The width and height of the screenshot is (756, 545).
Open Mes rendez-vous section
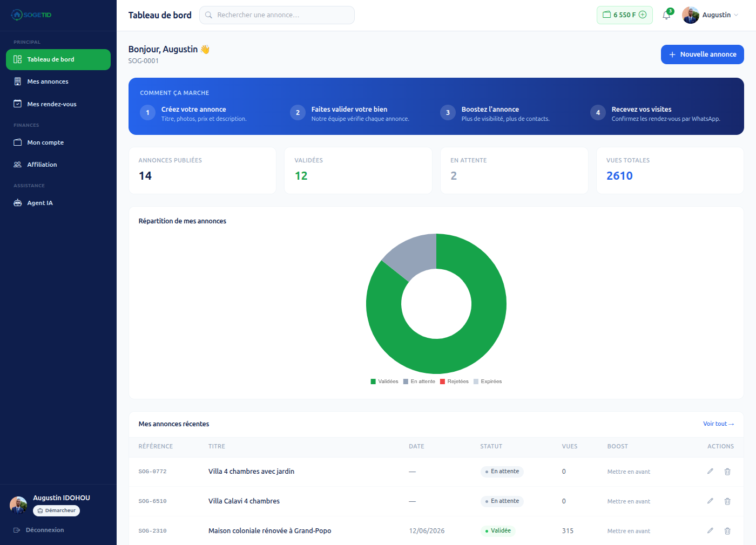click(x=58, y=104)
